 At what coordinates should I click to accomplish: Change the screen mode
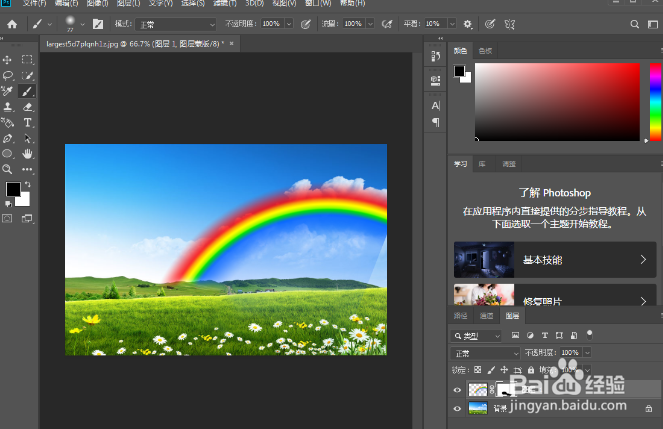pos(27,219)
